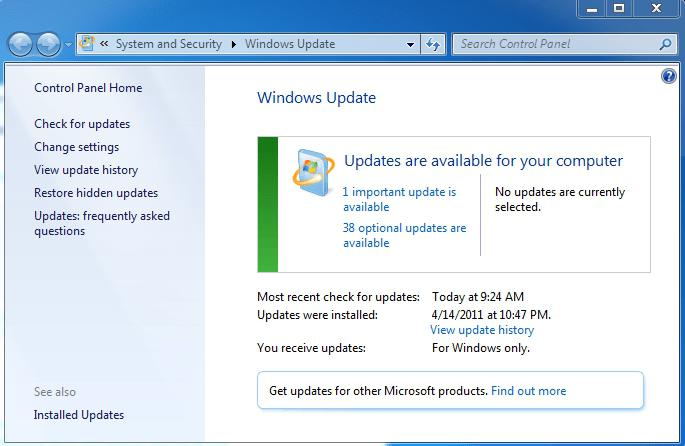
Task: Open Installed Updates under See also
Action: pos(79,415)
